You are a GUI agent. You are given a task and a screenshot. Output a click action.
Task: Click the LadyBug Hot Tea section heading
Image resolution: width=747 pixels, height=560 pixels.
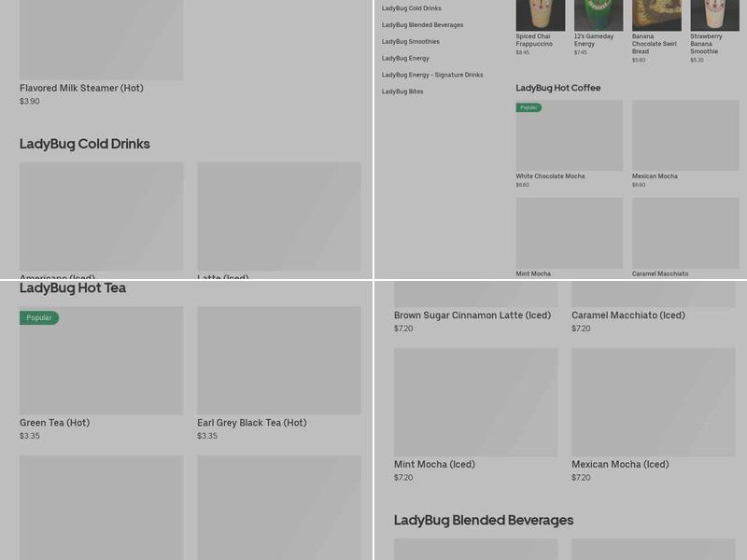[x=73, y=287]
